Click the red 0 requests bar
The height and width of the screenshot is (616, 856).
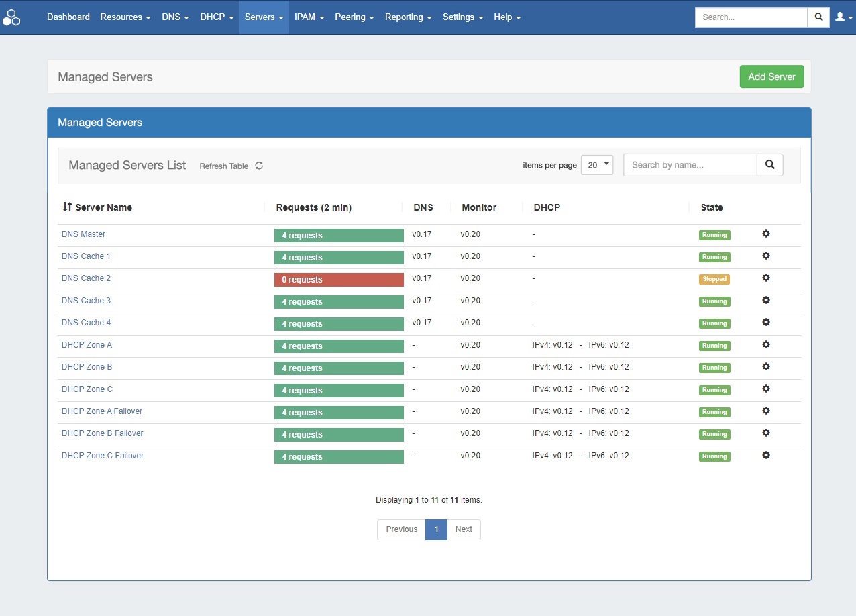(339, 280)
